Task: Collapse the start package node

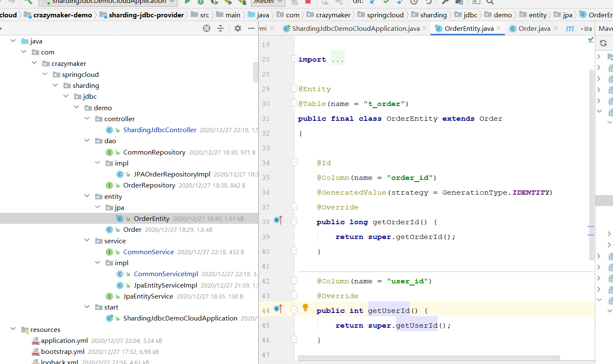Action: (x=87, y=307)
